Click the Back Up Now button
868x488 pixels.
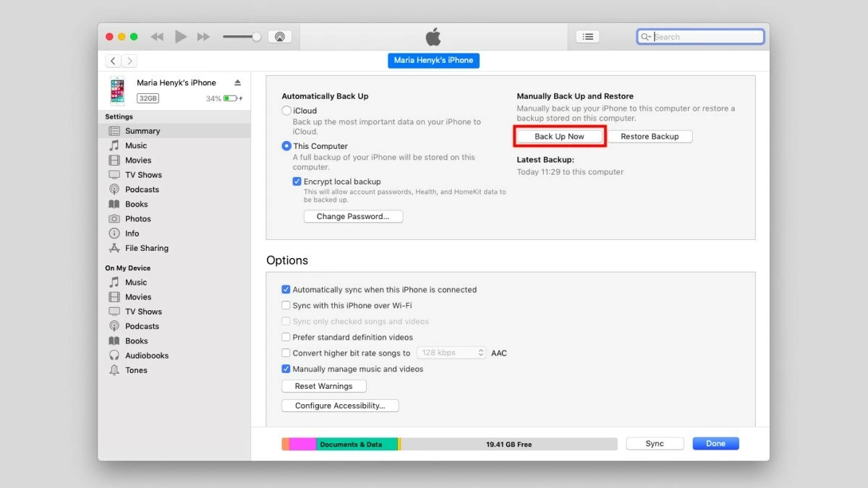tap(559, 137)
